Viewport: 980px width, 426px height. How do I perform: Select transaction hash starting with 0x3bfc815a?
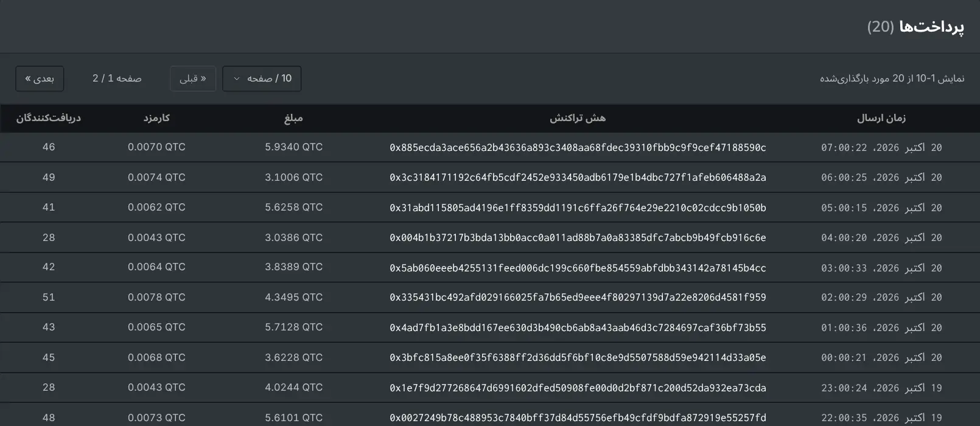pyautogui.click(x=578, y=358)
